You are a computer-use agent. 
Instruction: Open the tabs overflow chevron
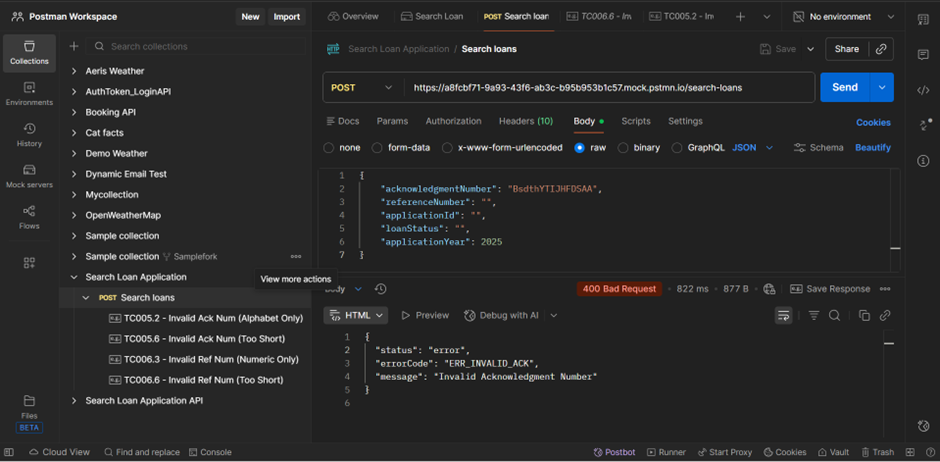tap(767, 17)
